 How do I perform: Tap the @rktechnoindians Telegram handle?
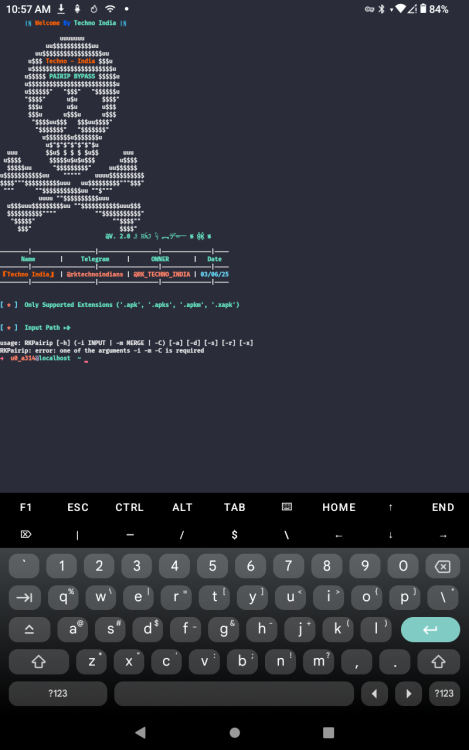click(95, 274)
